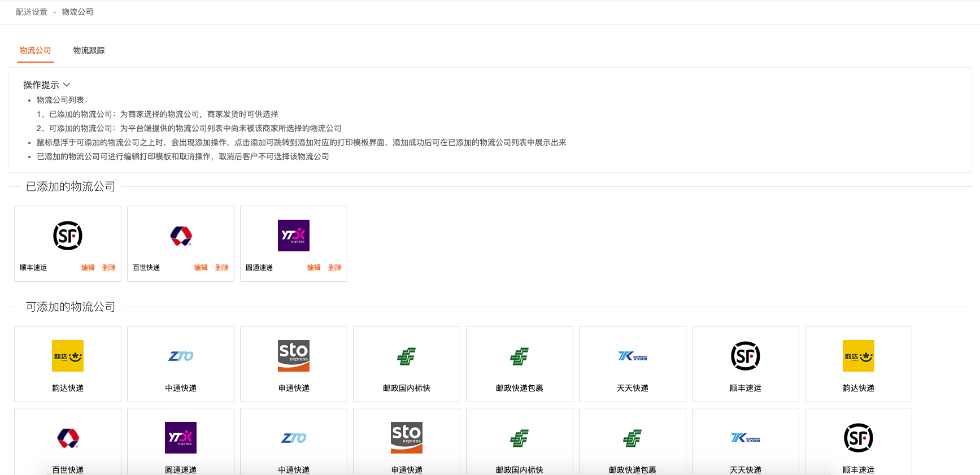Click the 百世快递 name in the added companies section
Viewport: 980px width, 475px height.
pyautogui.click(x=146, y=268)
